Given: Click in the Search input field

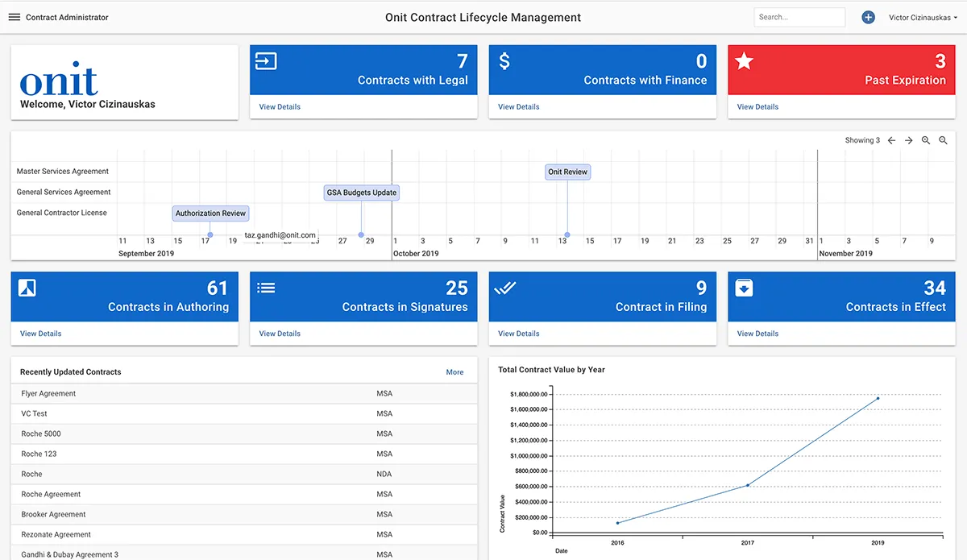Looking at the screenshot, I should 799,17.
